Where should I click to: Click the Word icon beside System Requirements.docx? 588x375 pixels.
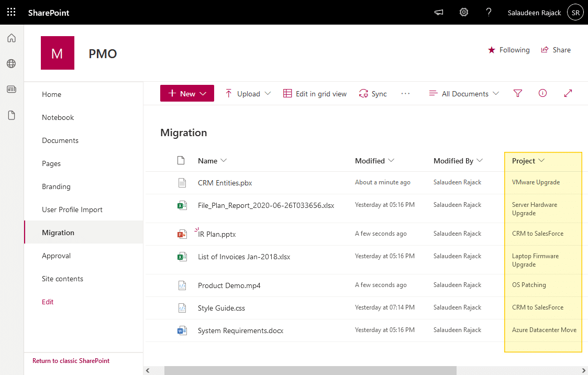(x=182, y=330)
